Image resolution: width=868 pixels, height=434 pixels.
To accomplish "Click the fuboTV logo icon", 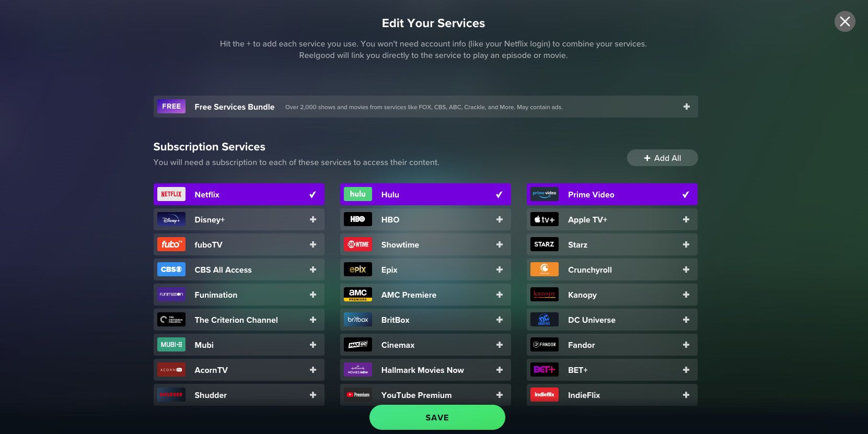I will (171, 244).
